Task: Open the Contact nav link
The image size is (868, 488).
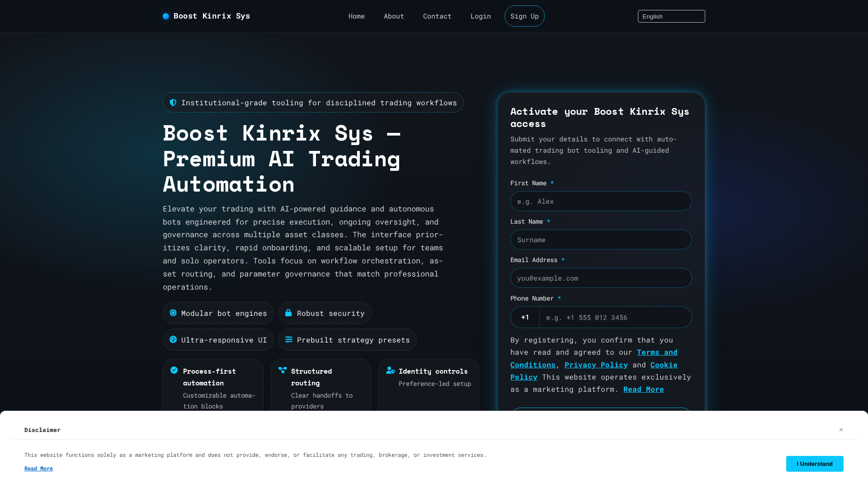Action: [437, 16]
